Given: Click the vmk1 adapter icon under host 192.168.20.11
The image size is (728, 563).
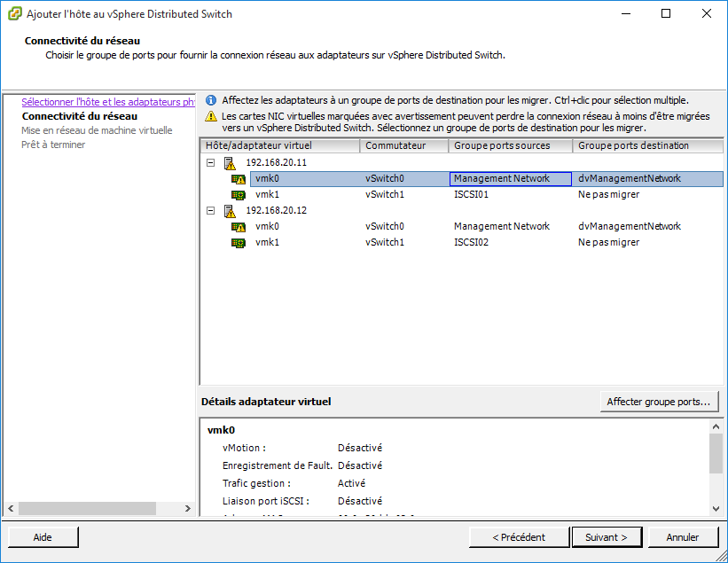Looking at the screenshot, I should click(x=238, y=195).
